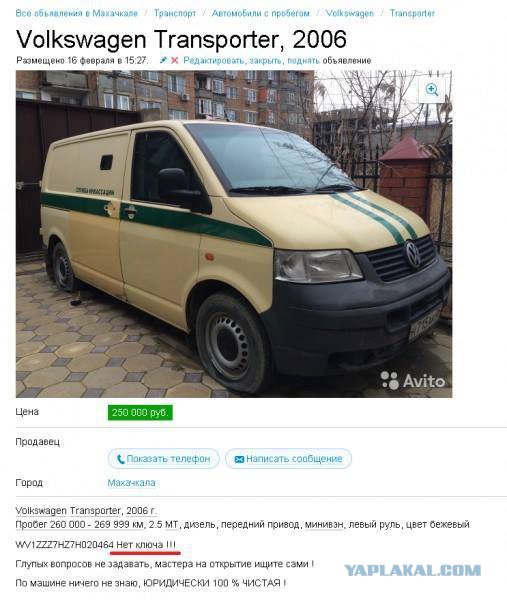This screenshot has height=600, width=507.
Task: Select the Volkswagen breadcrumb link
Action: pos(350,13)
